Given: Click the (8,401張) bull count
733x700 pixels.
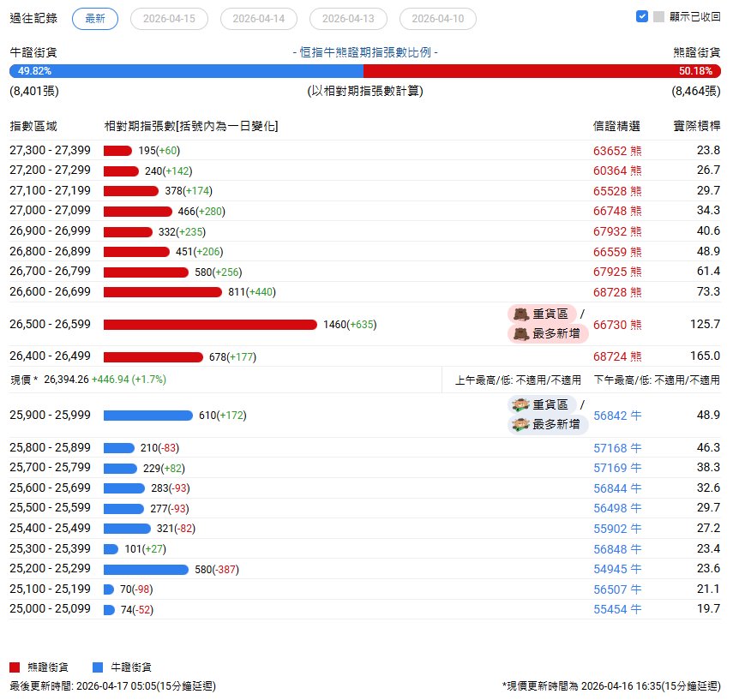Looking at the screenshot, I should click(34, 91).
